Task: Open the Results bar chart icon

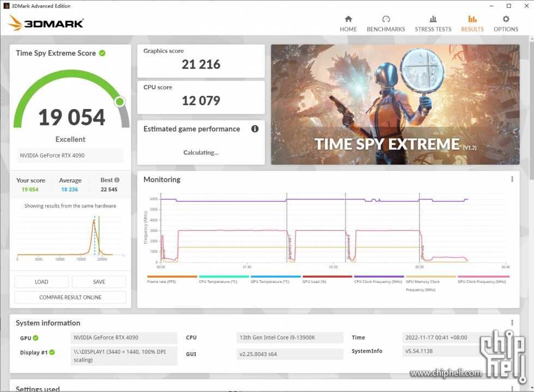Action: tap(472, 19)
